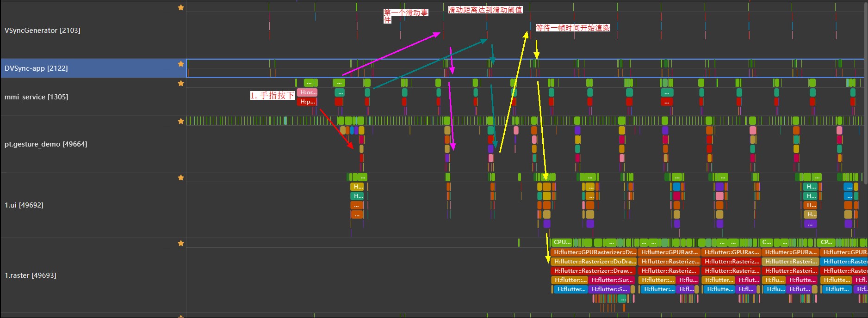Select the red H:flutter::Rasteri... slice
The width and height of the screenshot is (868, 318).
click(790, 271)
